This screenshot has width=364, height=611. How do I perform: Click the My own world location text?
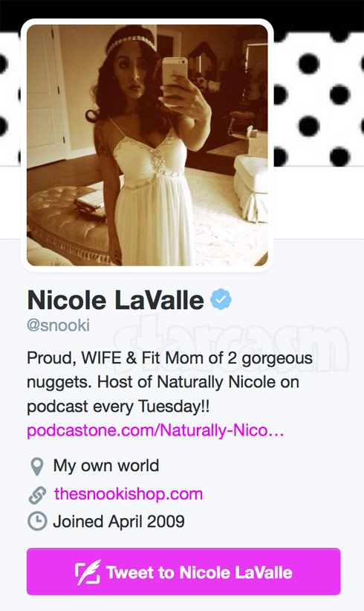[x=106, y=465]
